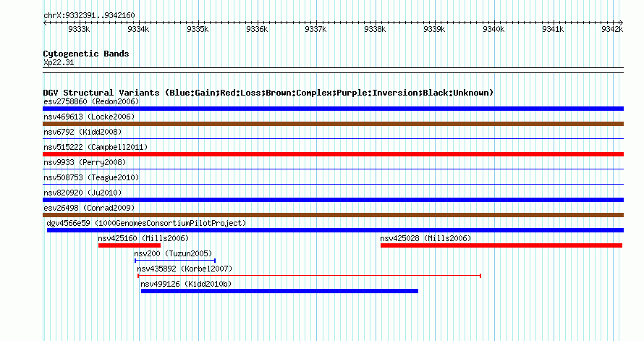644x341 pixels.
Task: Select the nsv435892 (Korbel2007) thin red line
Action: [309, 276]
